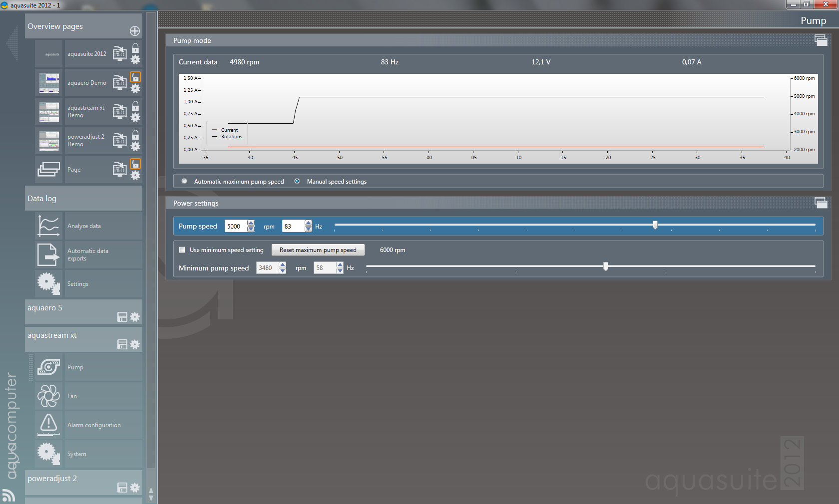Save aquastream xt settings with disk icon
The height and width of the screenshot is (504, 839).
click(122, 344)
